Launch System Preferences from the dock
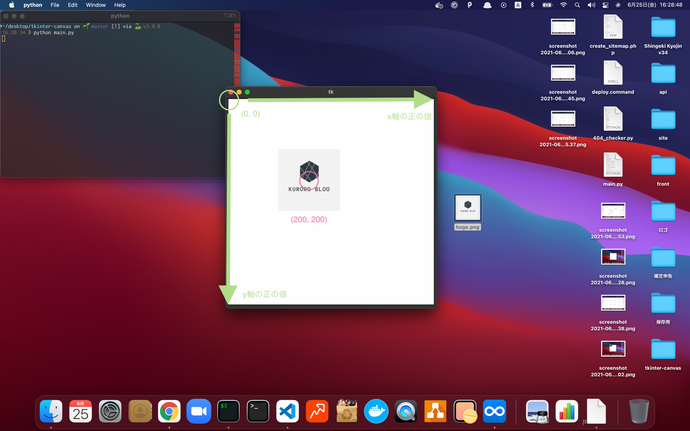Image resolution: width=690 pixels, height=431 pixels. click(x=110, y=411)
